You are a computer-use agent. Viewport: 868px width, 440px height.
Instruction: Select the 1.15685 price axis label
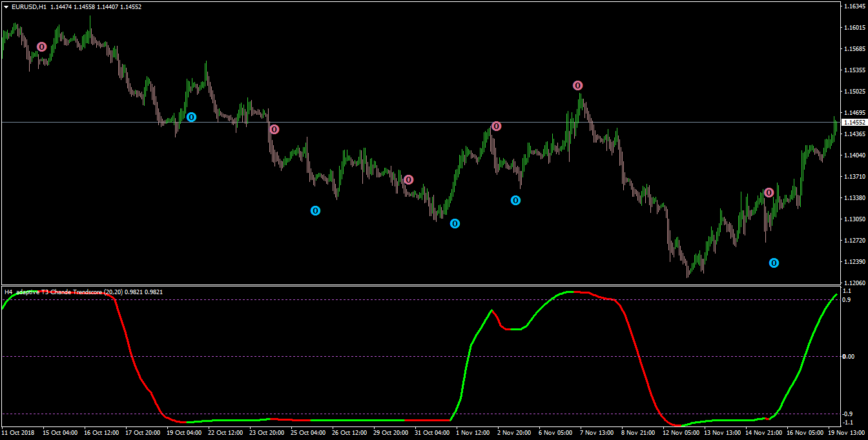[854, 49]
